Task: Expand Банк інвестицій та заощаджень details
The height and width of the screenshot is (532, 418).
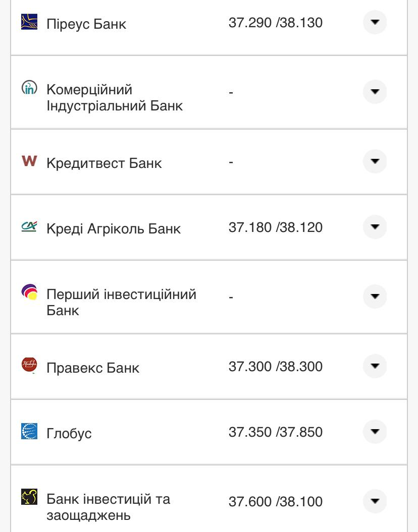Action: (375, 501)
